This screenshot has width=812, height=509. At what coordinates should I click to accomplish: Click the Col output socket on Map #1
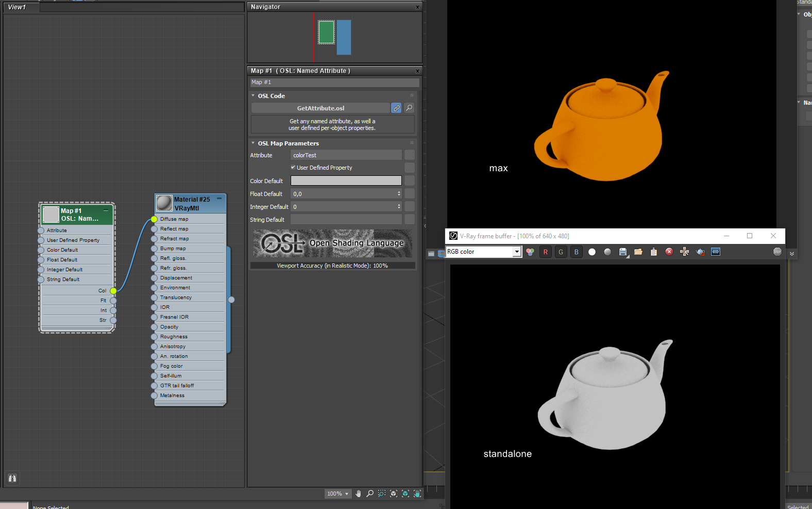pos(113,291)
